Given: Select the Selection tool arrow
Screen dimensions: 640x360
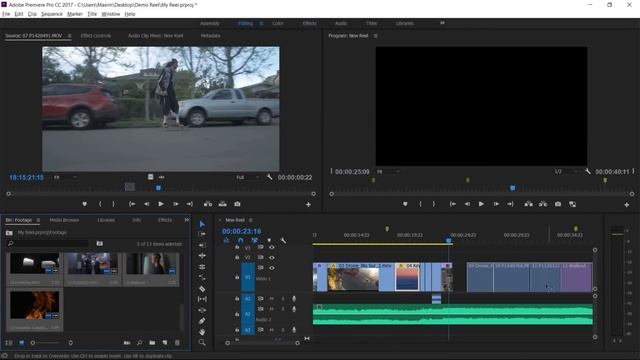Looking at the screenshot, I should [x=202, y=224].
